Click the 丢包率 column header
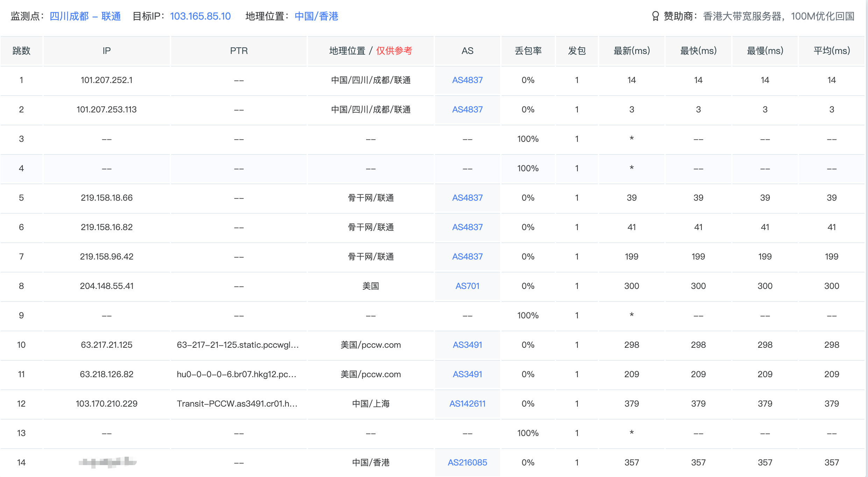 coord(528,51)
